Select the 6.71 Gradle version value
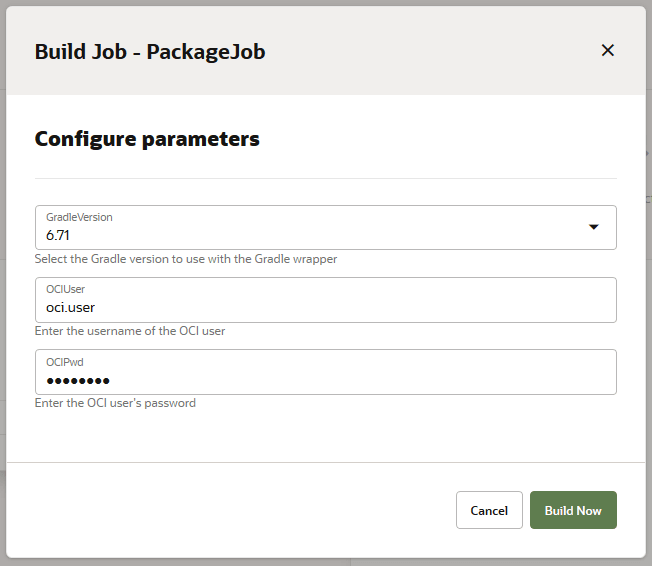Image resolution: width=652 pixels, height=566 pixels. [x=58, y=236]
